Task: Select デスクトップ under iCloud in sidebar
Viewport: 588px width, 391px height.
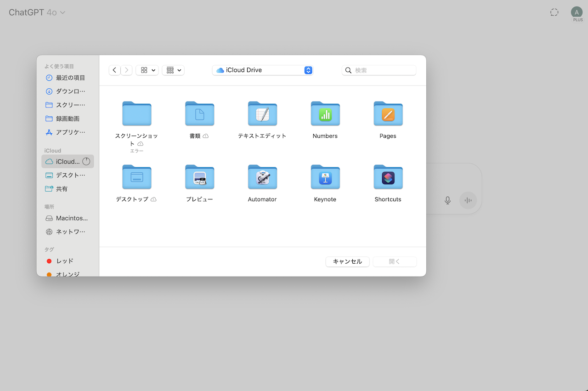Action: click(68, 175)
